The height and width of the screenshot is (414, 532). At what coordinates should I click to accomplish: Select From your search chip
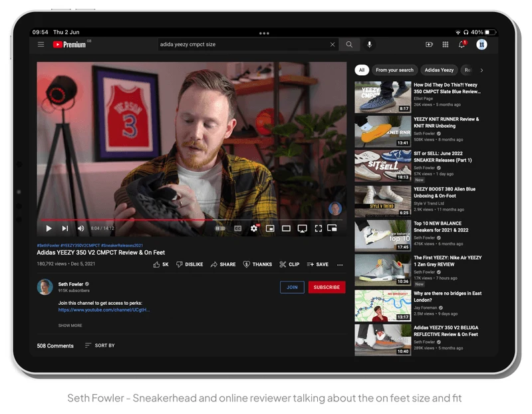pyautogui.click(x=394, y=70)
